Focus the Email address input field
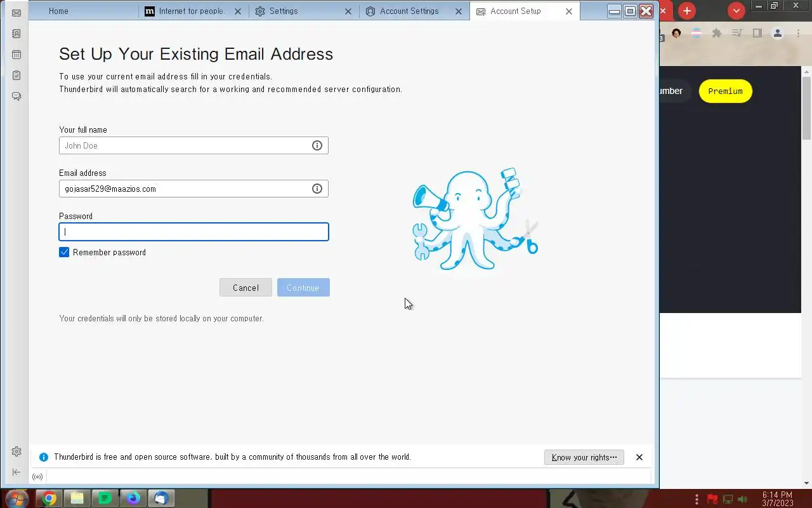This screenshot has width=812, height=508. [x=193, y=189]
